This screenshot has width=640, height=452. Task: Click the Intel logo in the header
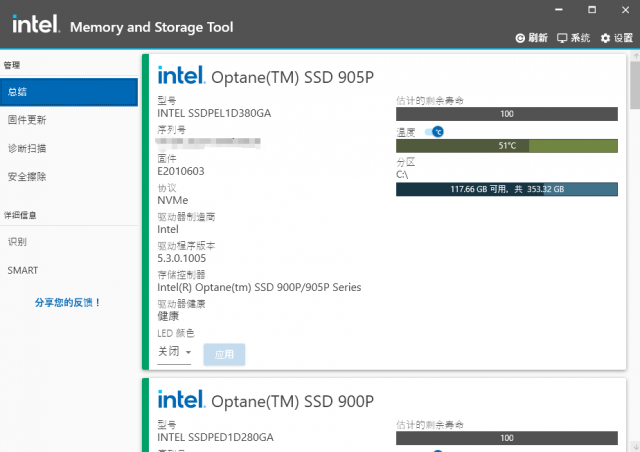click(36, 24)
